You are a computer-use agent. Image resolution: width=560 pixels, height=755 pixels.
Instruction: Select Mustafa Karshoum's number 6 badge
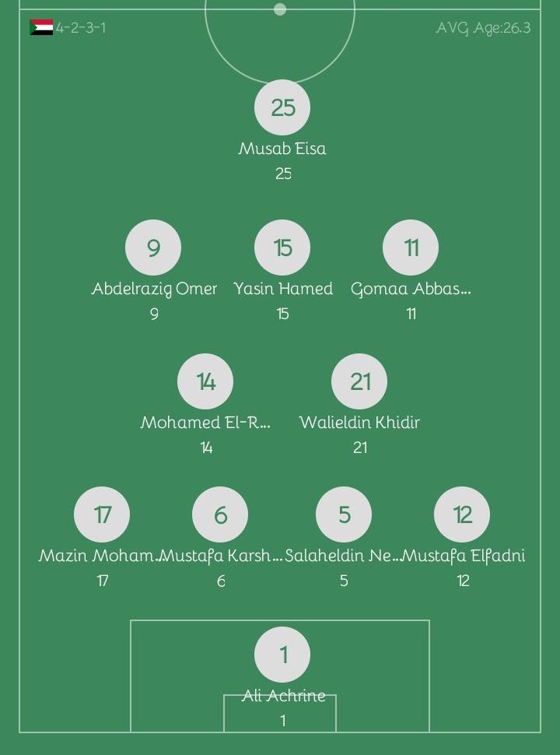point(220,514)
